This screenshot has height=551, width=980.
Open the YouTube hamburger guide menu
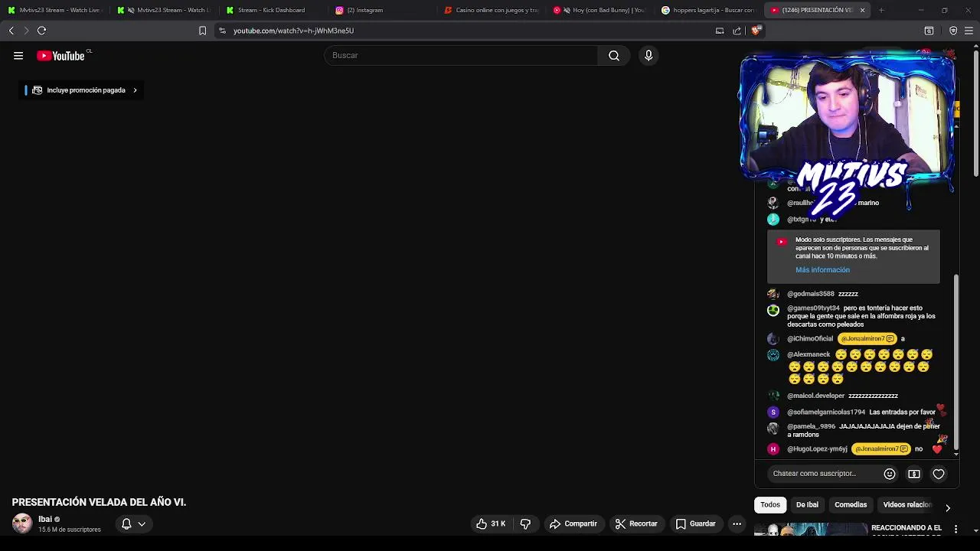(18, 56)
